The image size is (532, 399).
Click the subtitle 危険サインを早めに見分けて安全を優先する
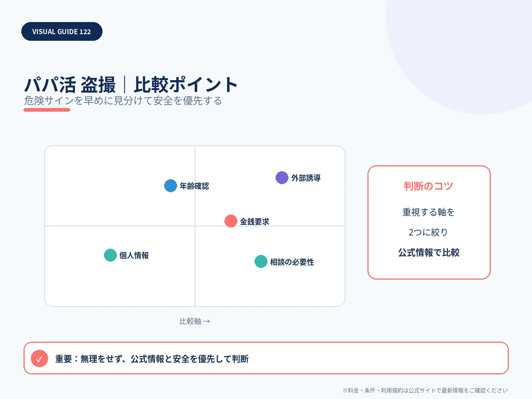123,101
